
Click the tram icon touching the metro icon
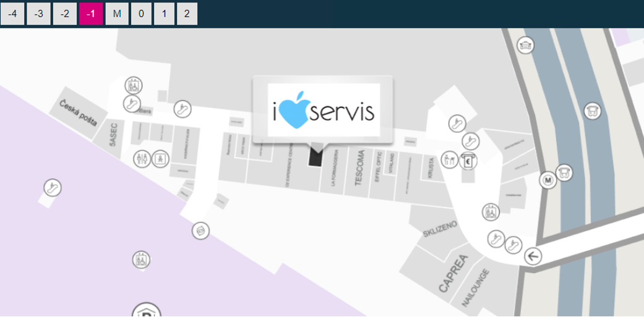pos(564,172)
